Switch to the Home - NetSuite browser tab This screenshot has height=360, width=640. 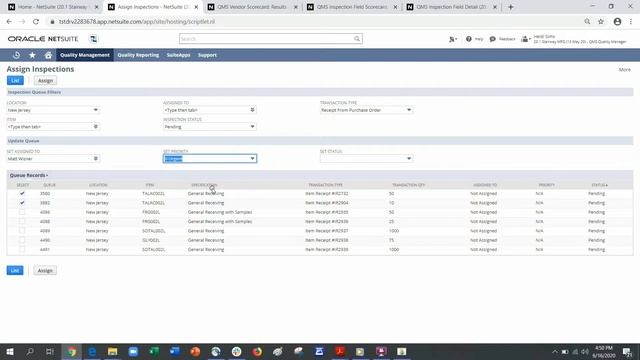(52, 7)
